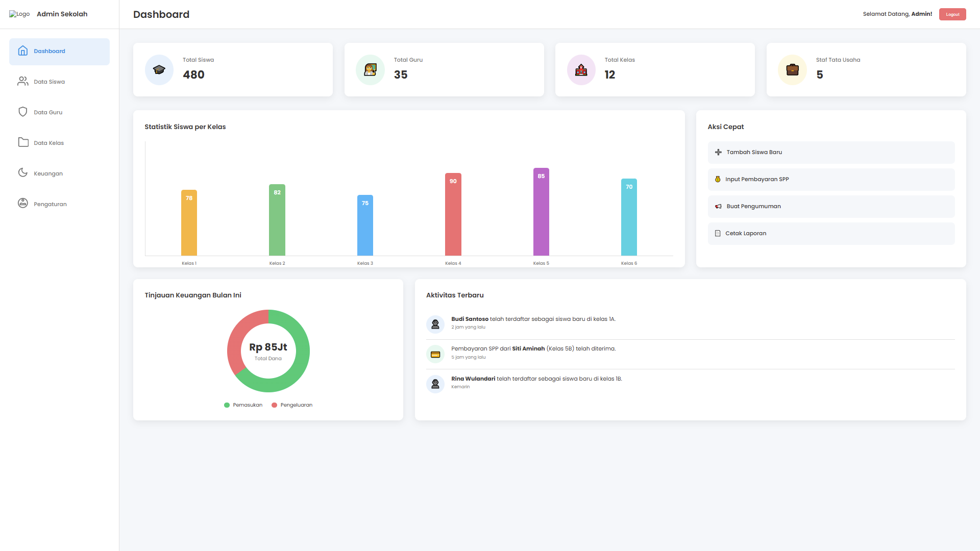Open Data Siswa from the sidebar
980x551 pixels.
click(49, 82)
